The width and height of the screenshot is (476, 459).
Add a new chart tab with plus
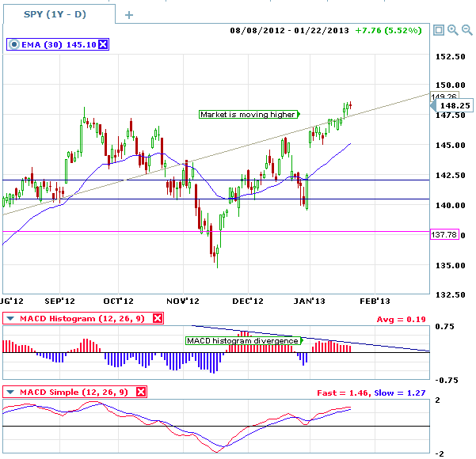point(129,15)
